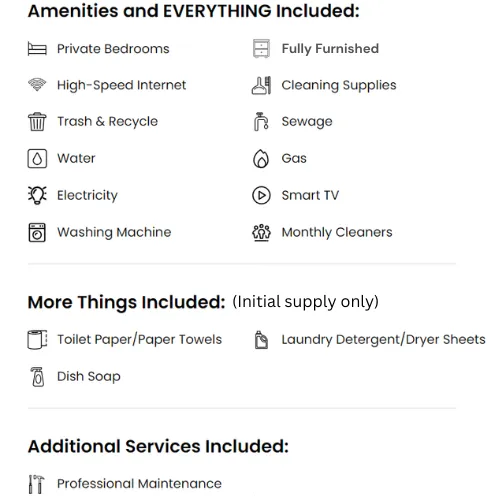Select the play button Smart TV icon
Viewport: 500px width, 500px height.
261,195
